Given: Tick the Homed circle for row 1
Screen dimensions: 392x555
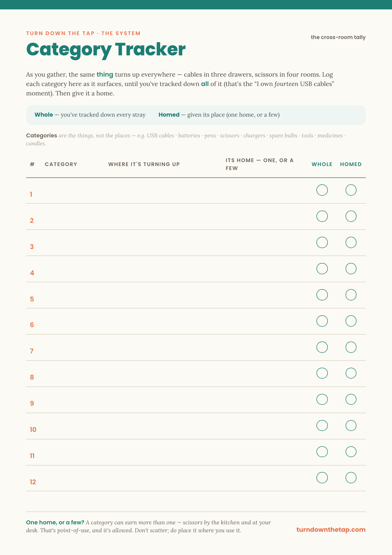Looking at the screenshot, I should (x=351, y=190).
